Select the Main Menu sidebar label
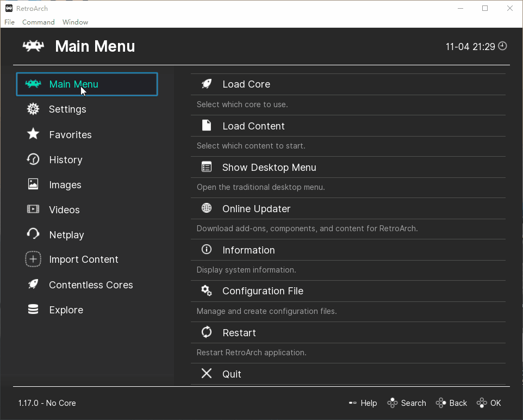This screenshot has height=420, width=523. tap(74, 84)
